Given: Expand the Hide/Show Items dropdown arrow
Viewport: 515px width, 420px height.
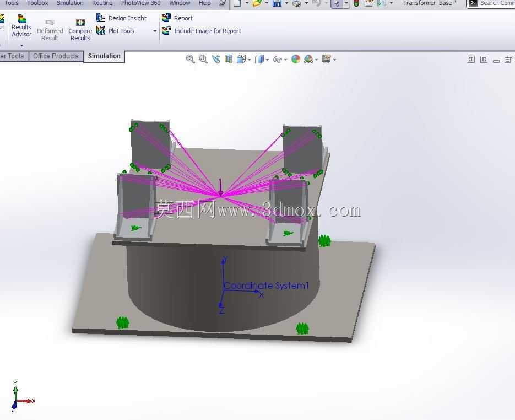Looking at the screenshot, I should (x=285, y=60).
